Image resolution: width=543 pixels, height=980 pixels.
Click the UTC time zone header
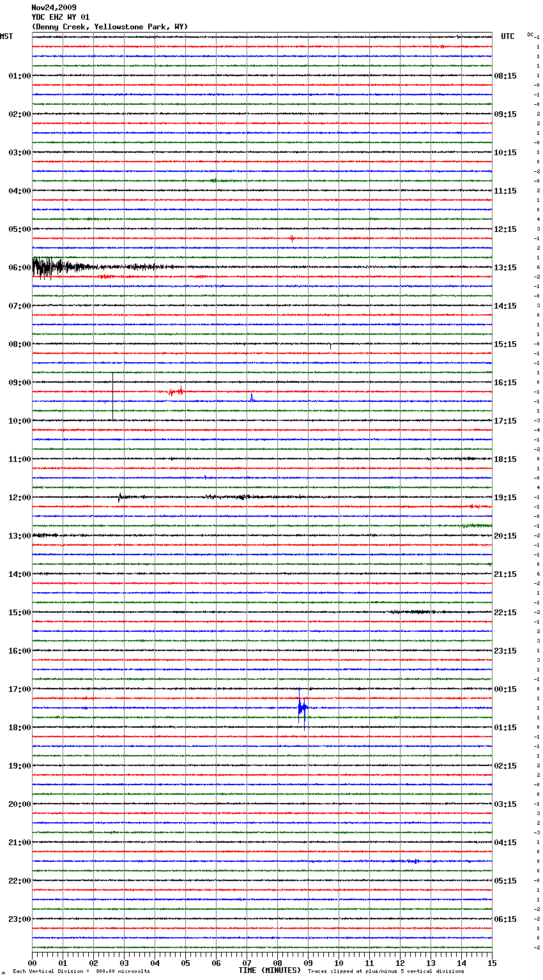(508, 36)
